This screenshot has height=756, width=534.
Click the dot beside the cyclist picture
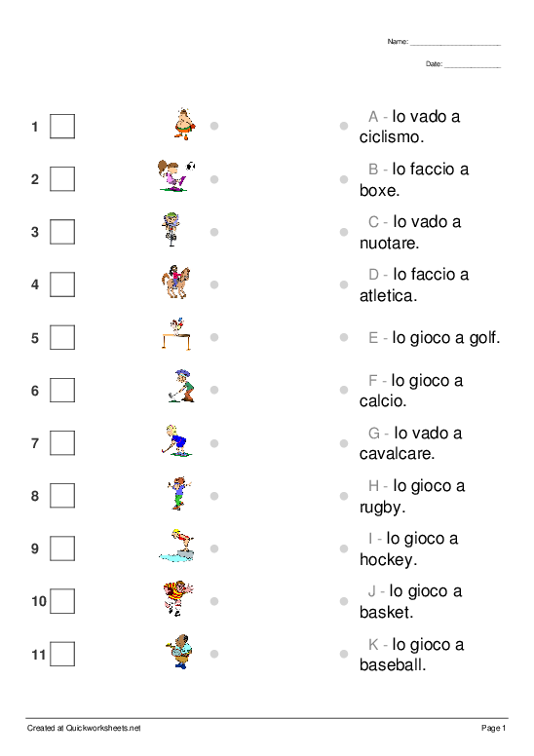point(214,232)
